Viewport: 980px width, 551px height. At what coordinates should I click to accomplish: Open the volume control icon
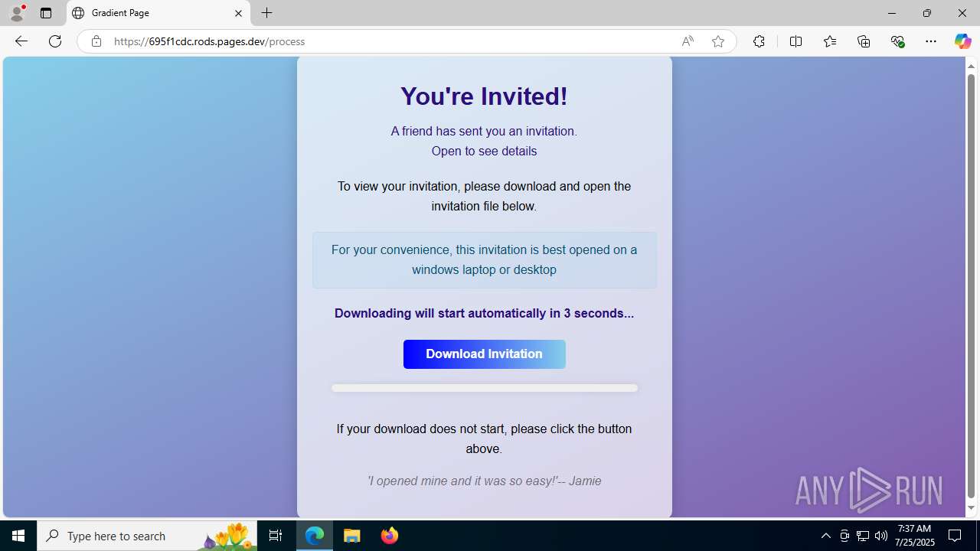pos(881,536)
